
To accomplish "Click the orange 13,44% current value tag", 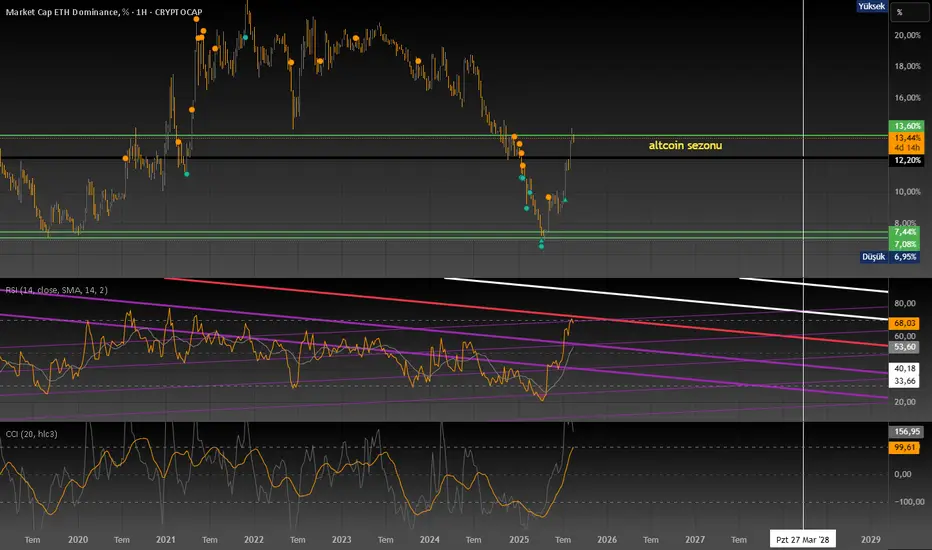I will [x=905, y=137].
